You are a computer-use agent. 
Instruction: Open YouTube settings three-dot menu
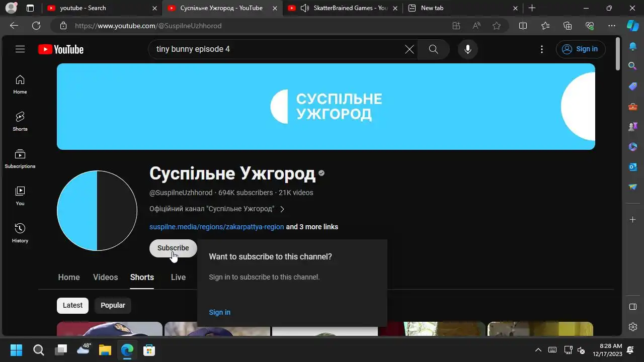(x=542, y=49)
